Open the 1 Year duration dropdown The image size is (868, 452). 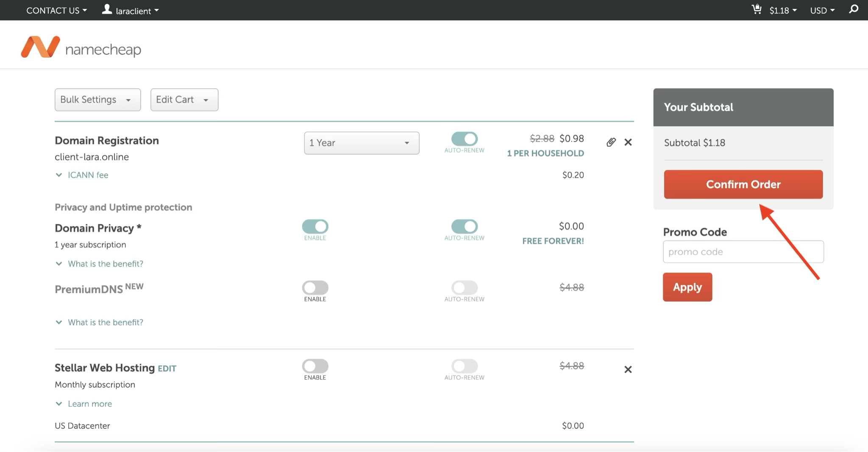click(x=361, y=143)
